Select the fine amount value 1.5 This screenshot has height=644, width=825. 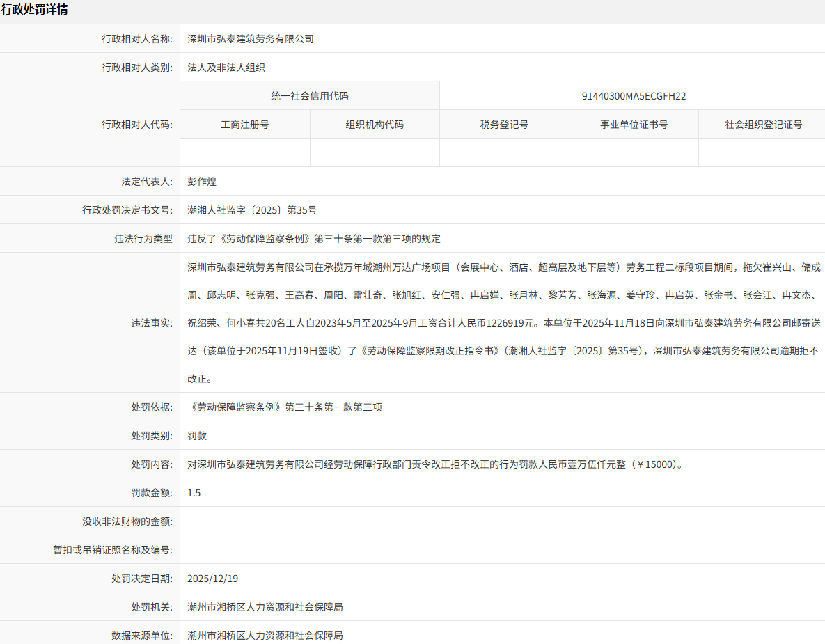pos(194,493)
